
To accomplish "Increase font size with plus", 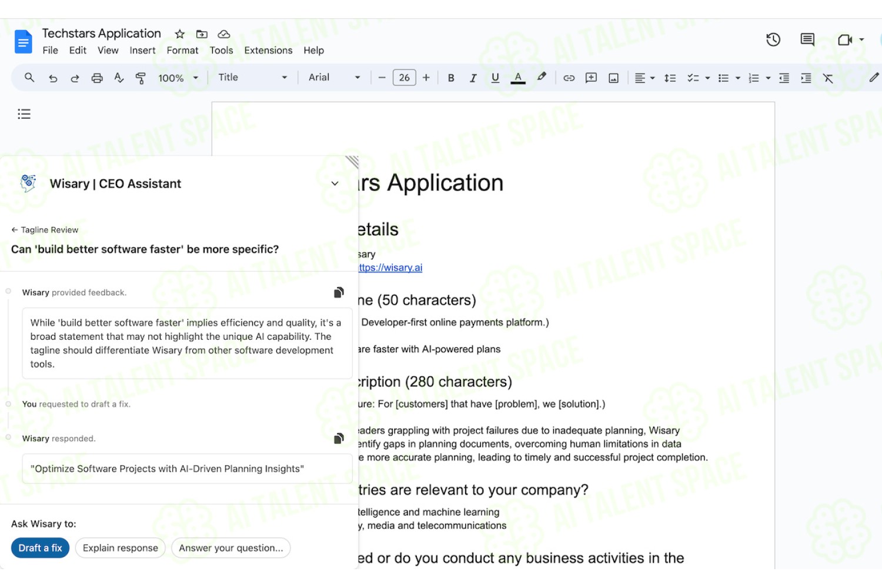I will [x=426, y=78].
